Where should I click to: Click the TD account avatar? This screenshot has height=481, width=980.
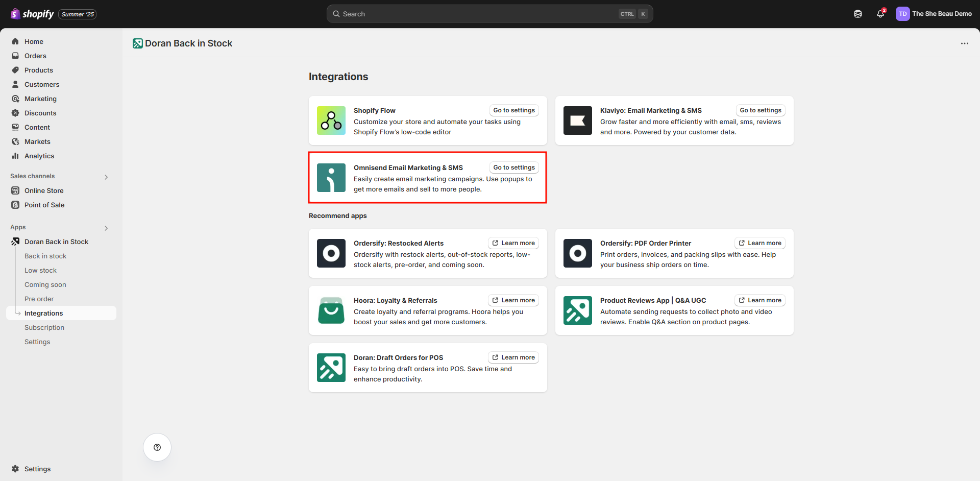[x=903, y=14]
